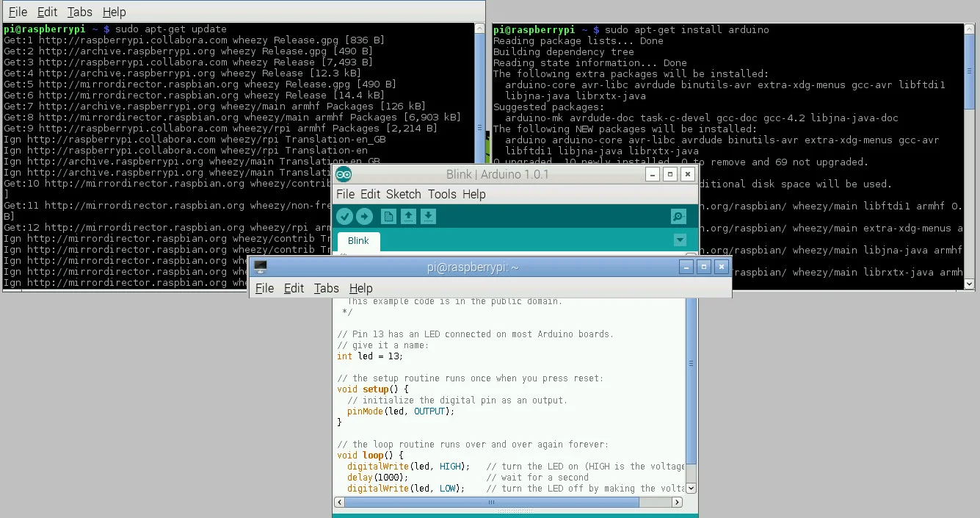Create a new sketch with the New icon

[388, 216]
